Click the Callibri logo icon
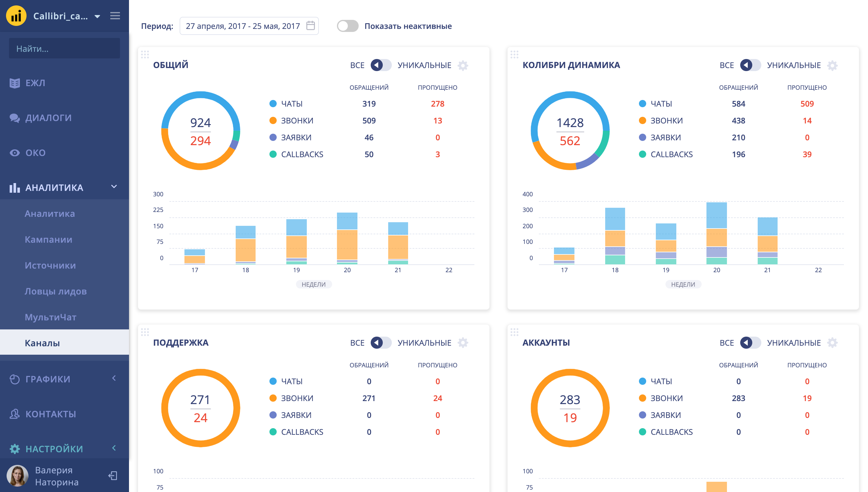Viewport: 868px width, 492px height. click(x=16, y=16)
